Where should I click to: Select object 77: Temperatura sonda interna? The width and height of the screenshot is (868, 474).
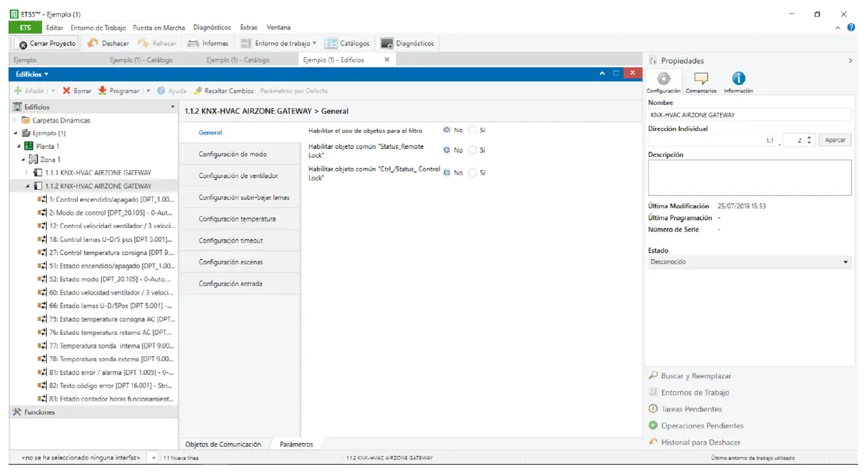coord(106,345)
